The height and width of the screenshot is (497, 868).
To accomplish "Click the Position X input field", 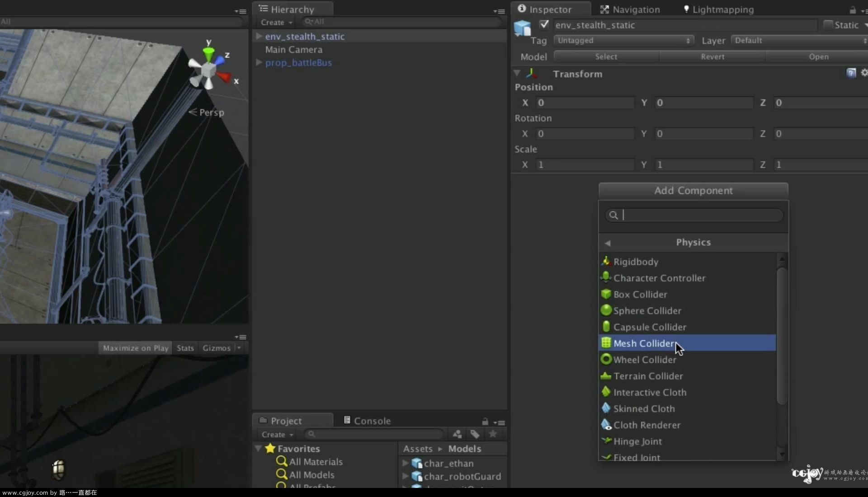I will coord(585,103).
